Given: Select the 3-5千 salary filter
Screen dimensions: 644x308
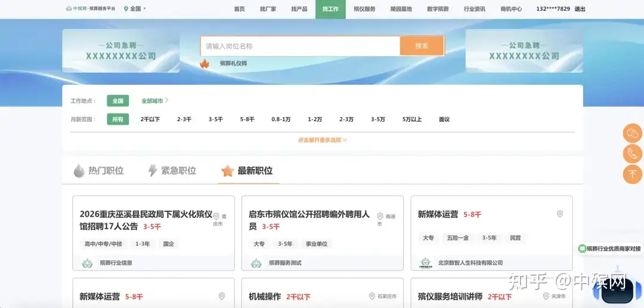Looking at the screenshot, I should tap(216, 119).
